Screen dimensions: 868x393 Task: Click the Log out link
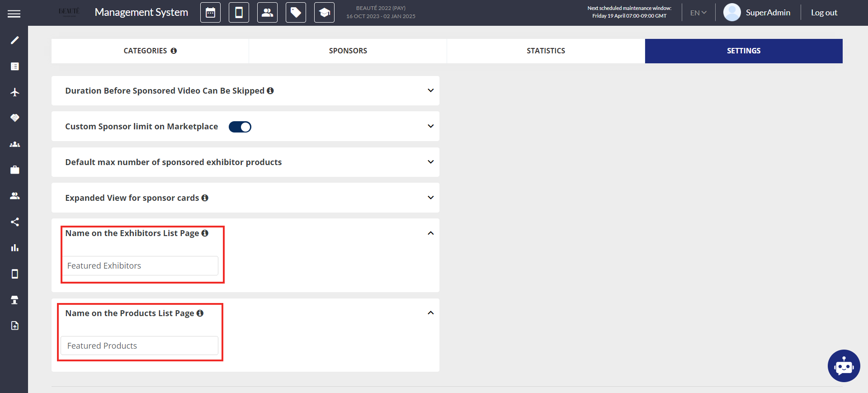pyautogui.click(x=824, y=13)
